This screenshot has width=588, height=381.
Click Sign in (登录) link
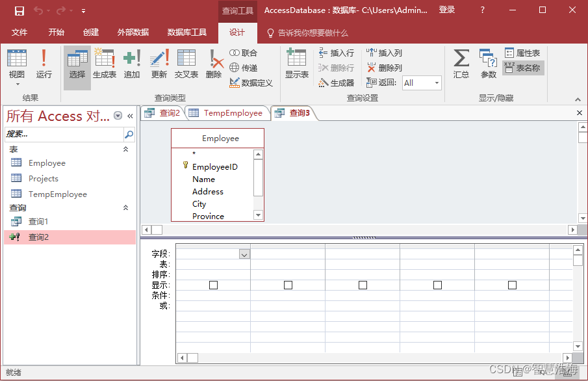click(447, 10)
